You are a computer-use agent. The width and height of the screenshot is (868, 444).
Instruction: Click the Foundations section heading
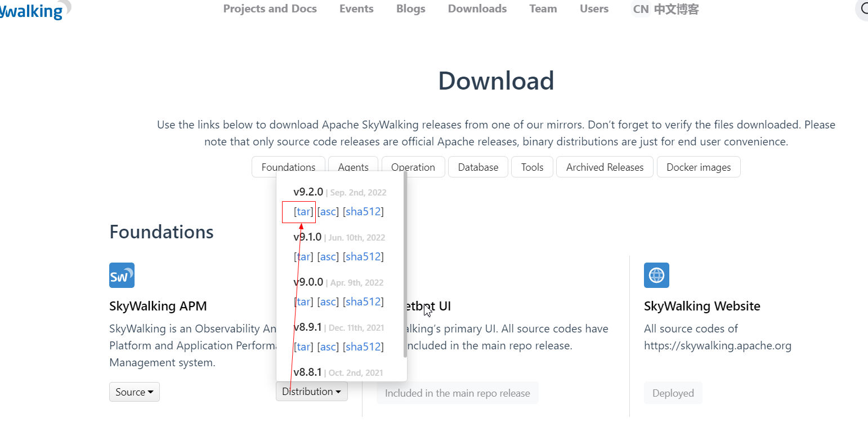(162, 232)
